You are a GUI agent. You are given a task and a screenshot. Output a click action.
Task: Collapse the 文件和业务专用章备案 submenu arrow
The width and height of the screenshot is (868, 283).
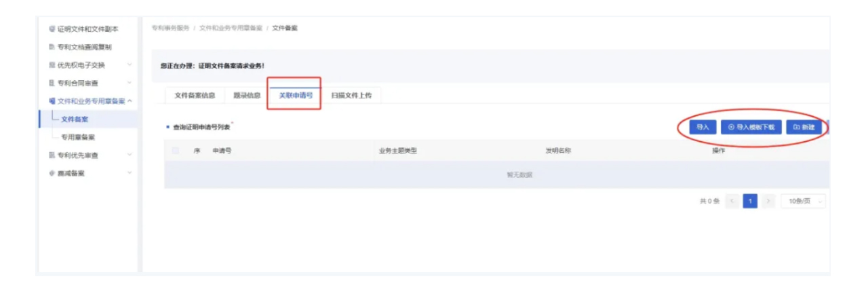pyautogui.click(x=130, y=101)
